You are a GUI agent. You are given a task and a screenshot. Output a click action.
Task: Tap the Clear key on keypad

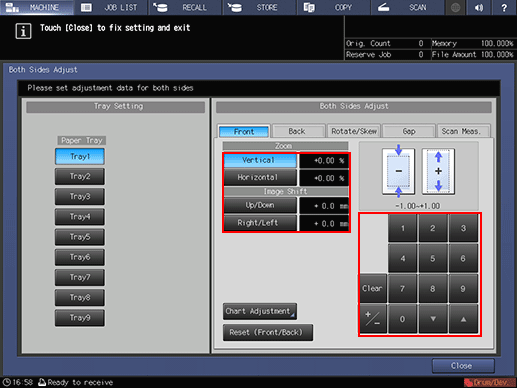(373, 288)
